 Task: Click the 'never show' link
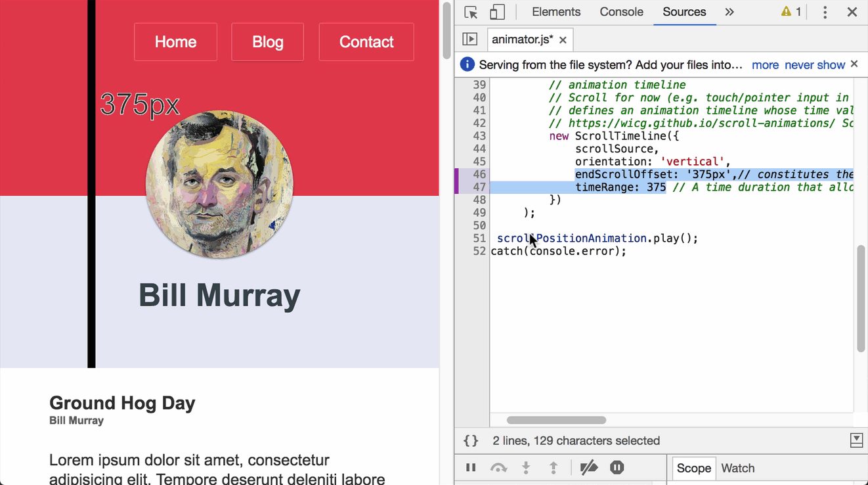coord(815,65)
